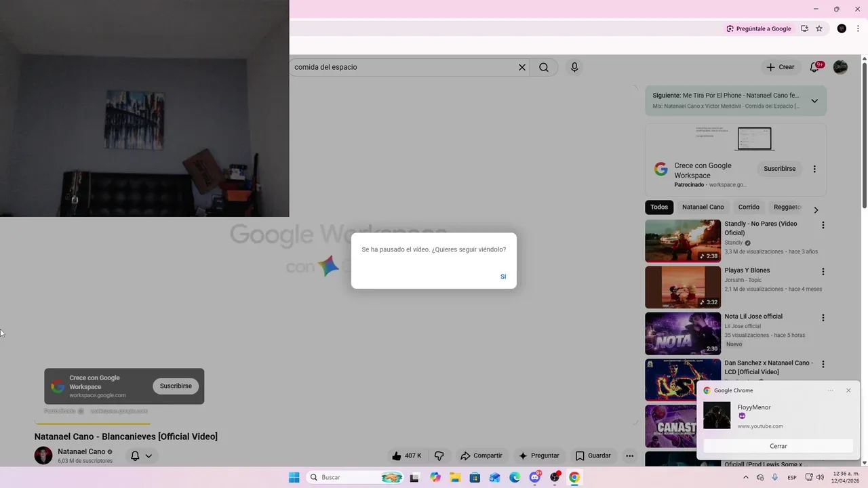Open more actions ellipsis below video
The height and width of the screenshot is (488, 868).
tap(629, 456)
